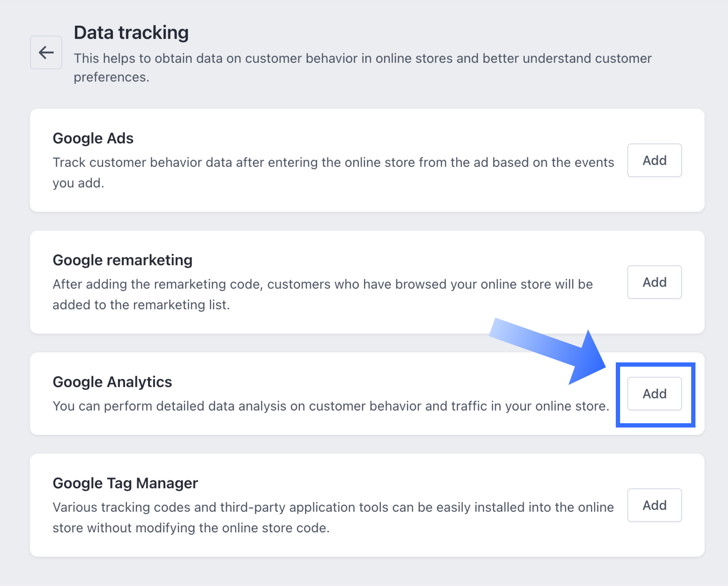The image size is (728, 586).
Task: Click the Google Tag Manager heading
Action: (x=125, y=483)
